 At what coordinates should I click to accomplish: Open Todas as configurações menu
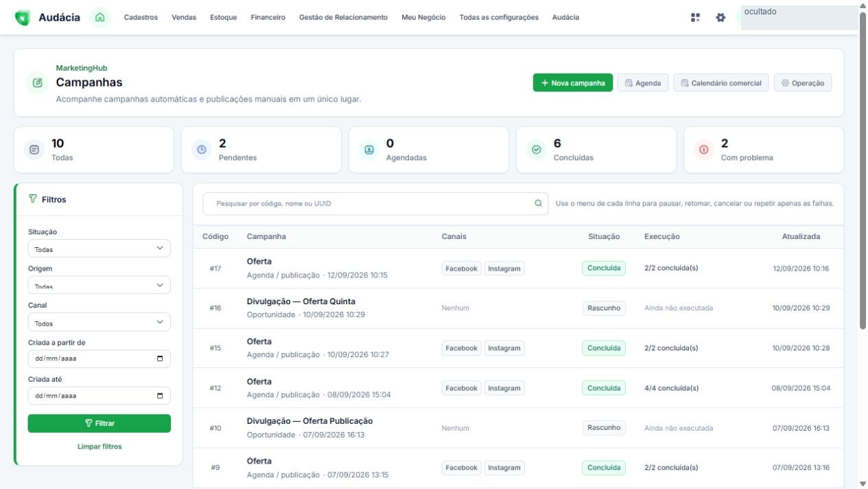tap(499, 18)
